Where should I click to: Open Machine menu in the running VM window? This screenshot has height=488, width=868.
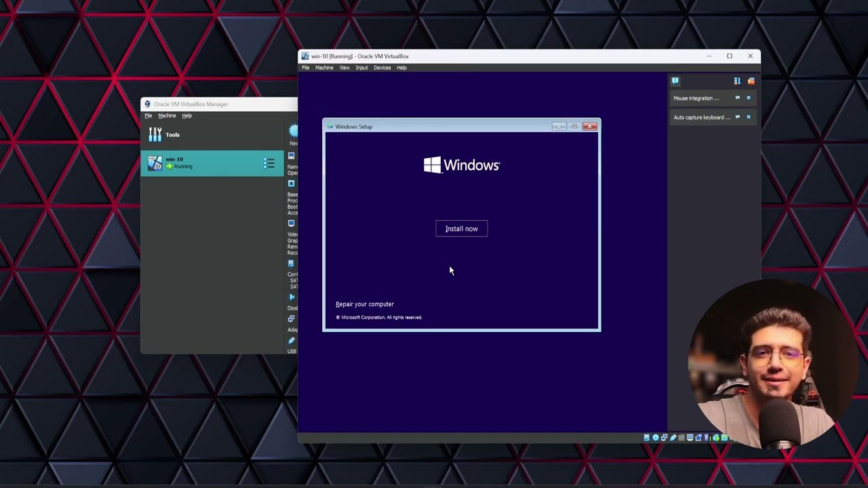pos(324,68)
